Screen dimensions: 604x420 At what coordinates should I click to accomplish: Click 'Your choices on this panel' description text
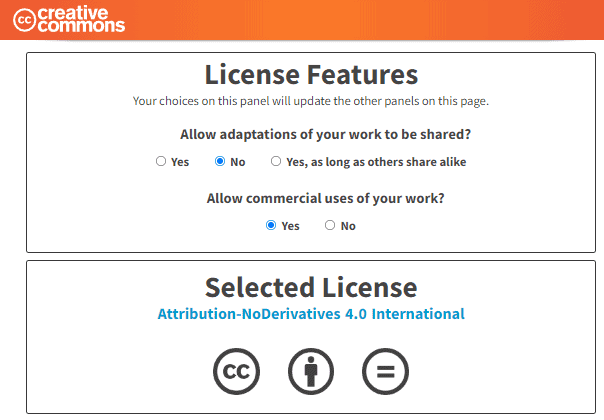[311, 101]
